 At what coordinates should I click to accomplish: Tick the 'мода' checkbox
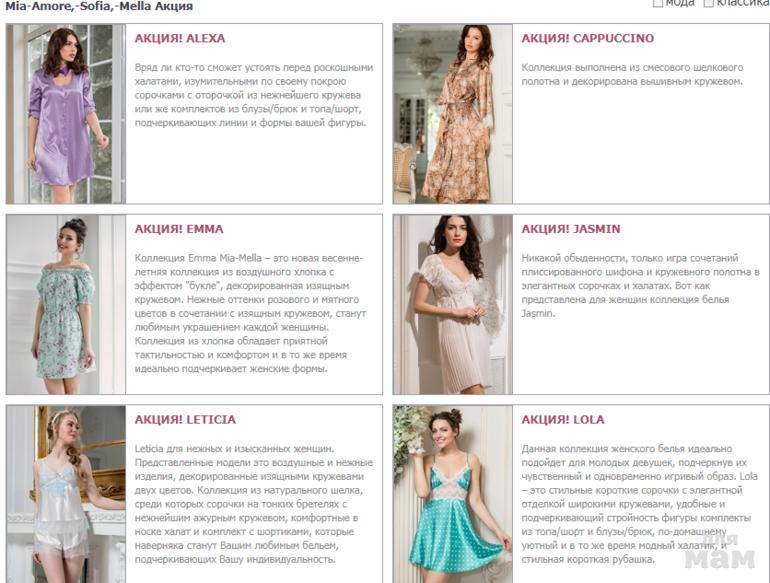[x=658, y=3]
